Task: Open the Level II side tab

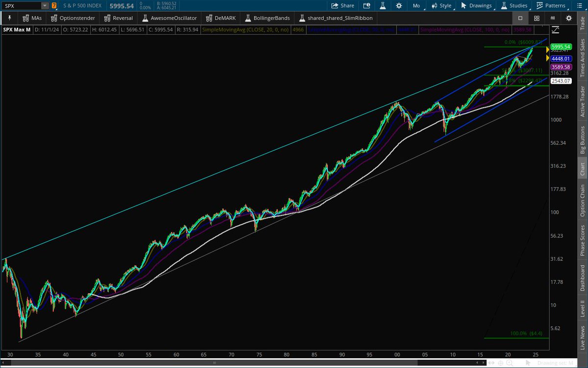Action: click(582, 309)
